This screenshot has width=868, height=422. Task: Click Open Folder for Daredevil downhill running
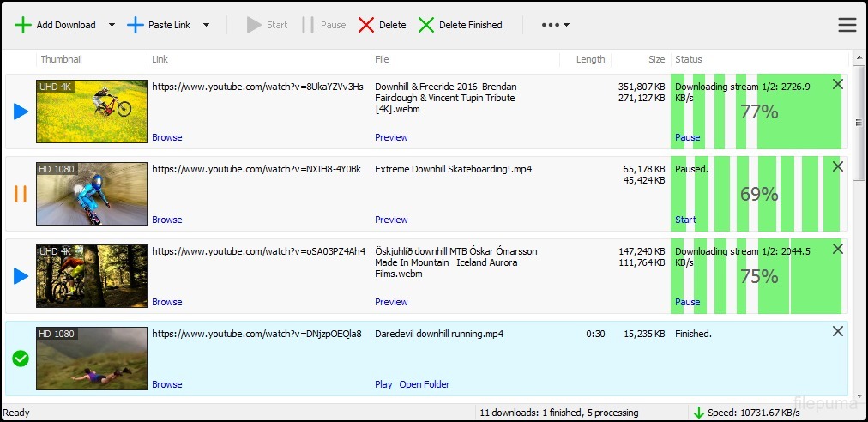424,384
